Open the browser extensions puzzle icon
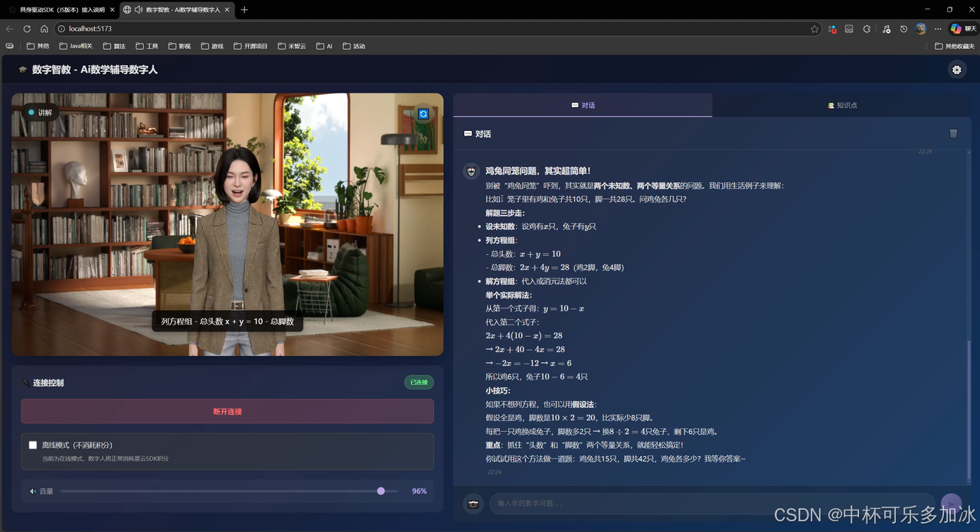The width and height of the screenshot is (980, 532). 867,28
